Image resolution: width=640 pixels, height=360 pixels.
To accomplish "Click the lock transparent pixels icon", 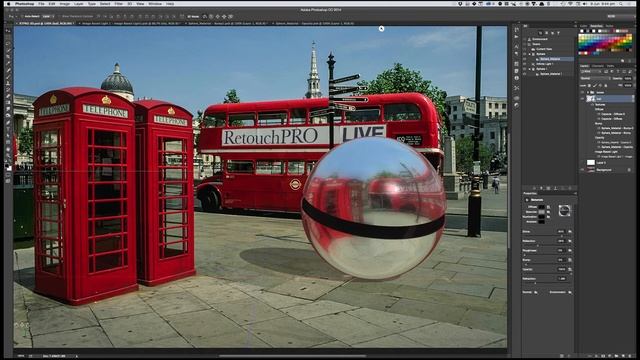I will pyautogui.click(x=589, y=85).
